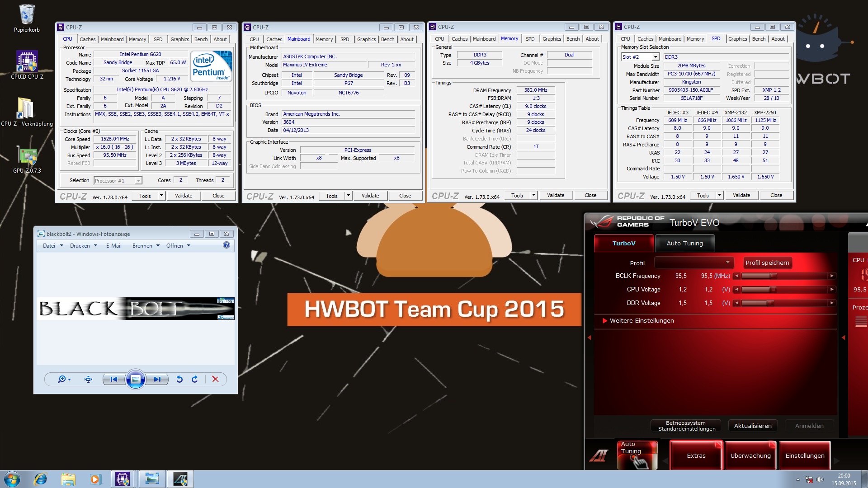The width and height of the screenshot is (868, 488).
Task: Click E-Mail in photo viewer menu
Action: coord(113,246)
